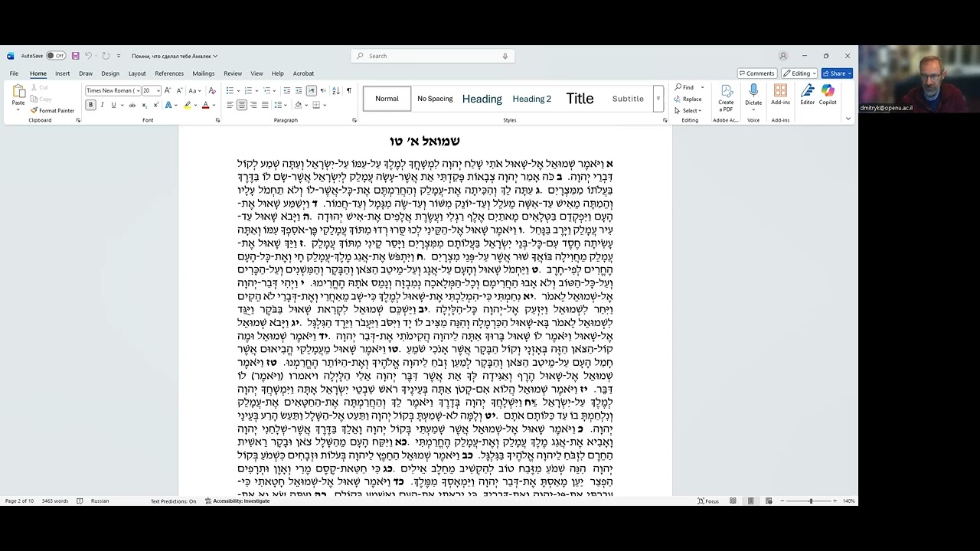Apply red font color
The height and width of the screenshot is (551, 980).
pyautogui.click(x=205, y=105)
